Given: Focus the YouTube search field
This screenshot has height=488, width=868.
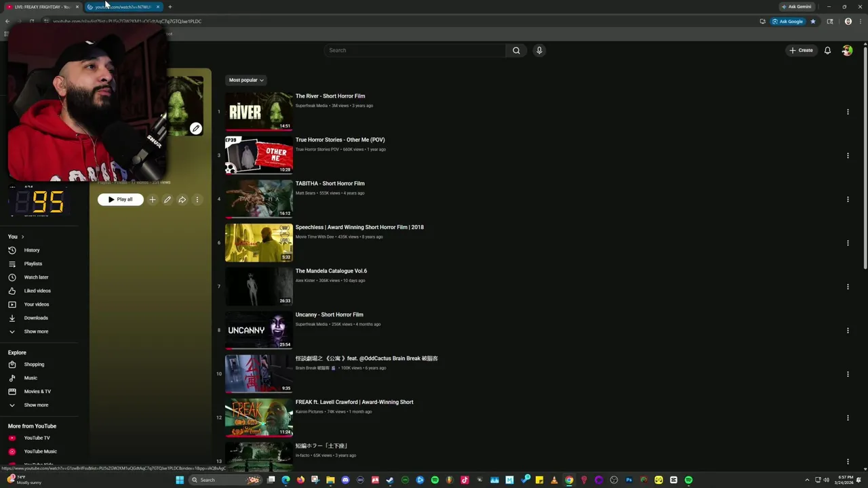Looking at the screenshot, I should click(415, 50).
